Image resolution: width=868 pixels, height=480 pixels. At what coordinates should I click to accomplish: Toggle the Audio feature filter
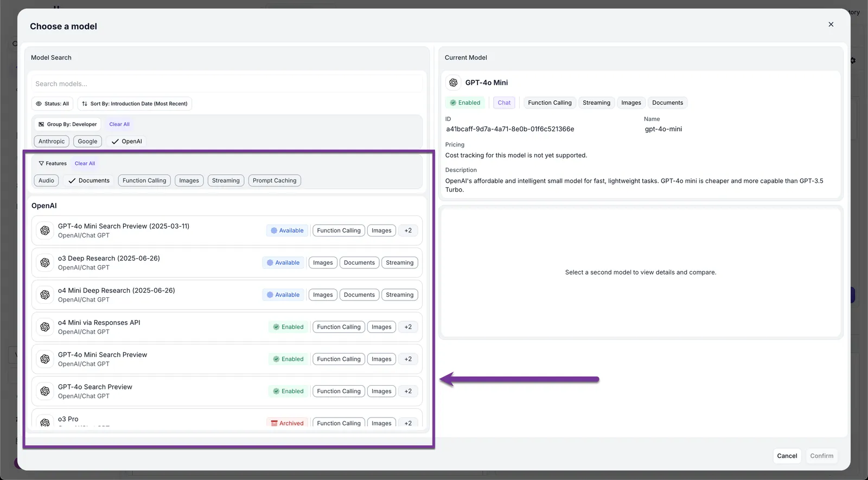pos(46,181)
